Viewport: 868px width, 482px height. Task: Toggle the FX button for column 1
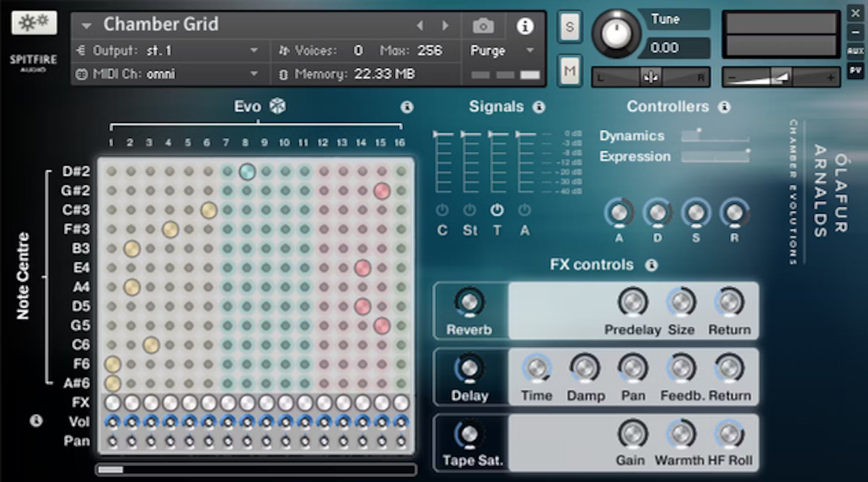[x=113, y=402]
